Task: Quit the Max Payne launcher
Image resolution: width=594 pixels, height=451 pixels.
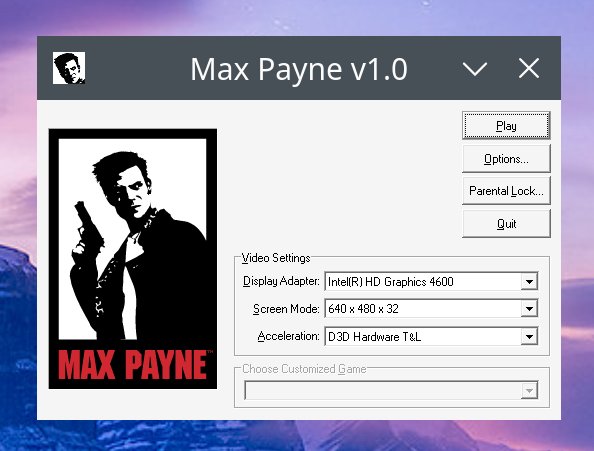Action: click(506, 224)
